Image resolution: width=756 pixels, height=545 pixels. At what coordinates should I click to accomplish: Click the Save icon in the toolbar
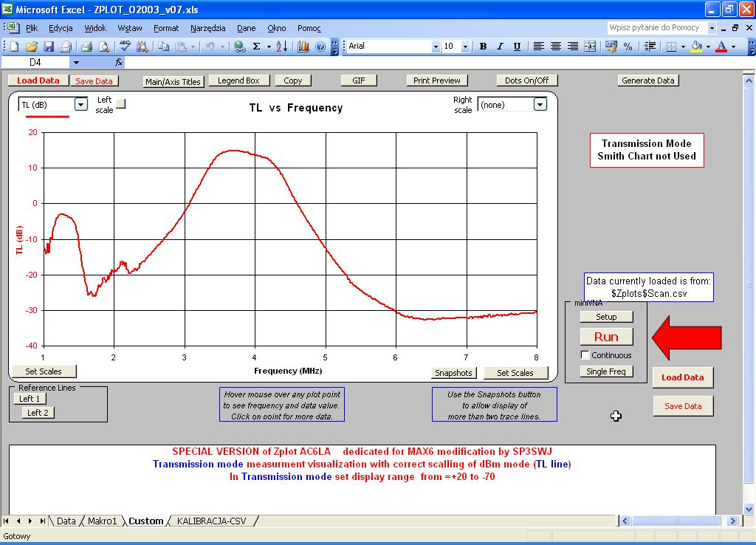click(x=49, y=47)
